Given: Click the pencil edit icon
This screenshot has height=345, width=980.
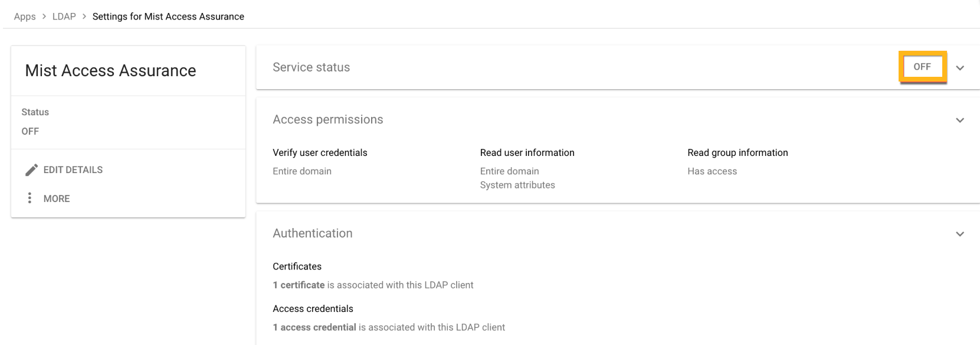Looking at the screenshot, I should pos(31,170).
